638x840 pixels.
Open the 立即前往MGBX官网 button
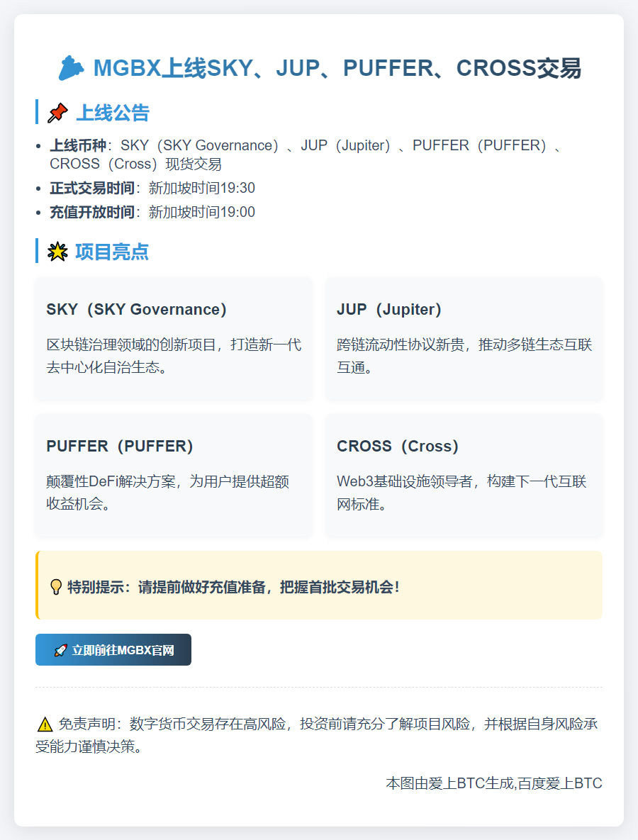(x=113, y=650)
